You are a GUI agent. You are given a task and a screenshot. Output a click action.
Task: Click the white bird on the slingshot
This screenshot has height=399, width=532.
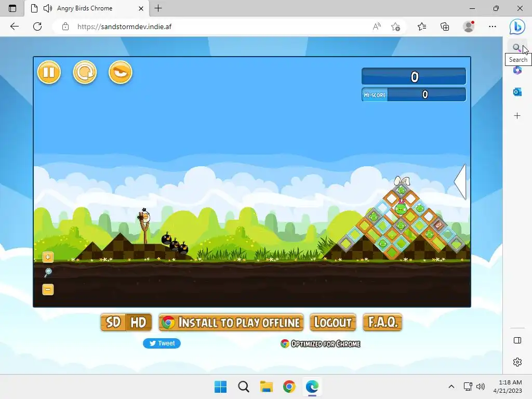click(144, 216)
